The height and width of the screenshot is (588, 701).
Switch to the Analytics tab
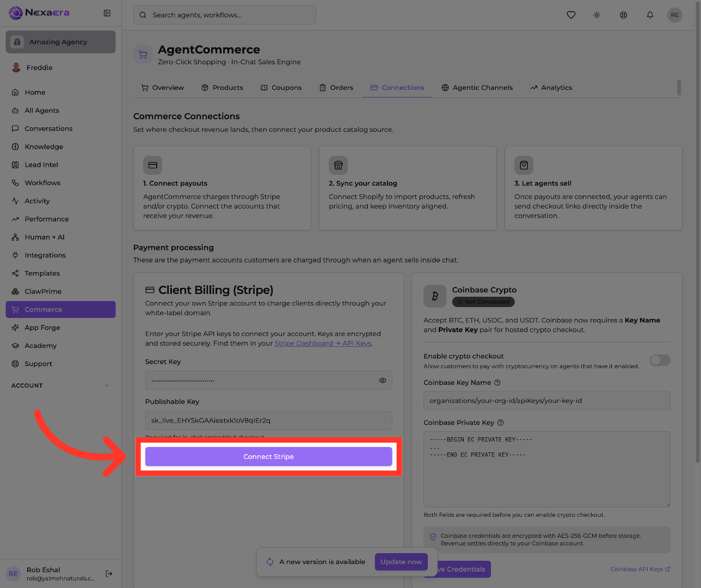pyautogui.click(x=551, y=88)
